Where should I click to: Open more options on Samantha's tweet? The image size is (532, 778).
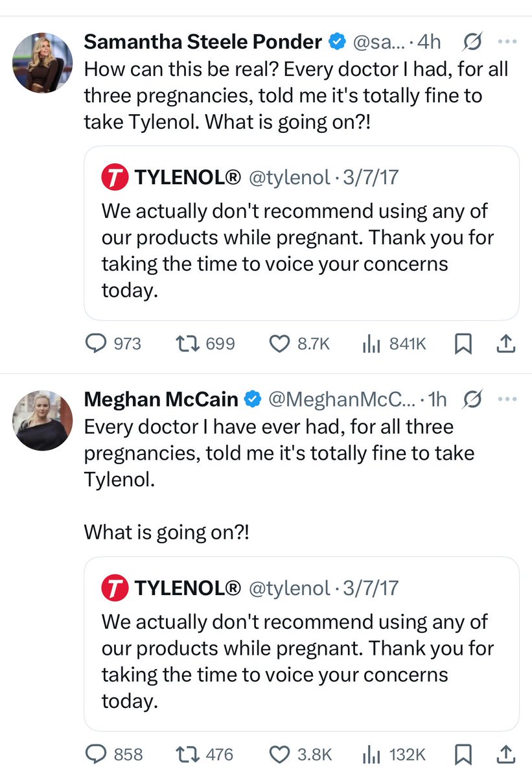click(x=506, y=43)
